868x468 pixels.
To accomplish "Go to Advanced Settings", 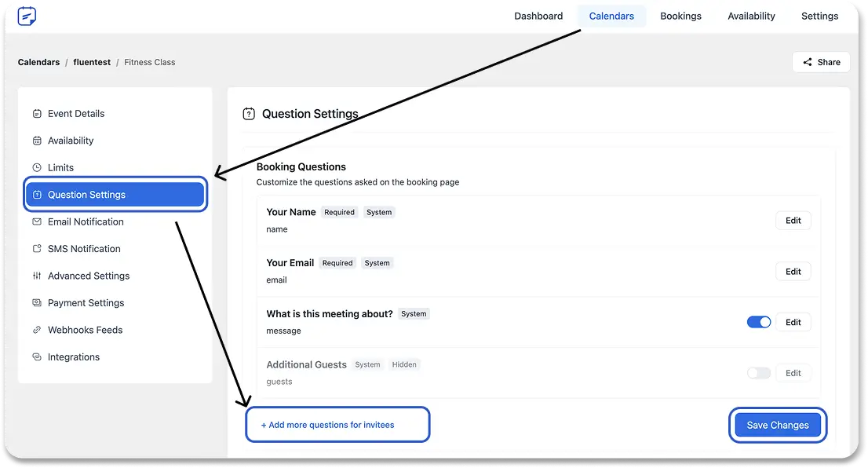I will [115, 276].
